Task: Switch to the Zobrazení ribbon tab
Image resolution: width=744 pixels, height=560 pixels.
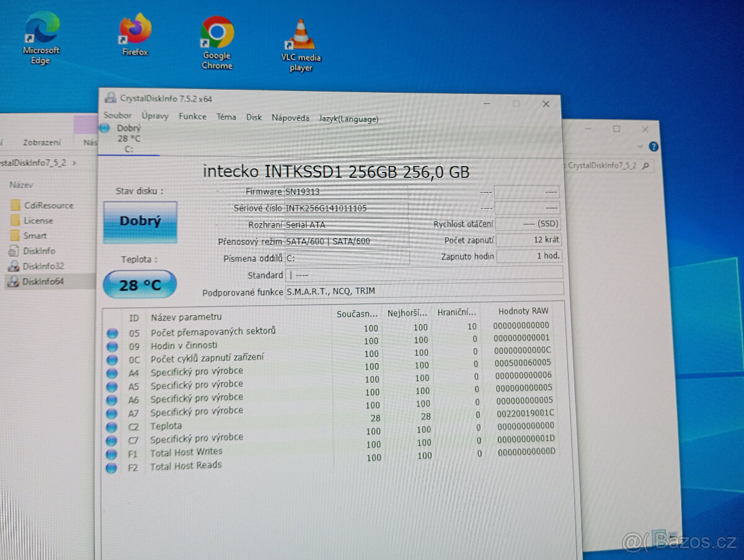Action: (42, 142)
